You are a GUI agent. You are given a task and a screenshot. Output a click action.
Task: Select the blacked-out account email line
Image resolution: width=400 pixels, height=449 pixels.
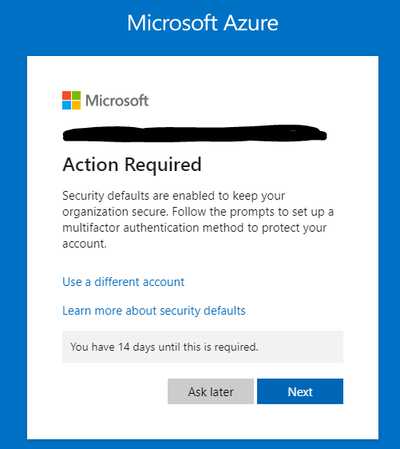[x=195, y=134]
